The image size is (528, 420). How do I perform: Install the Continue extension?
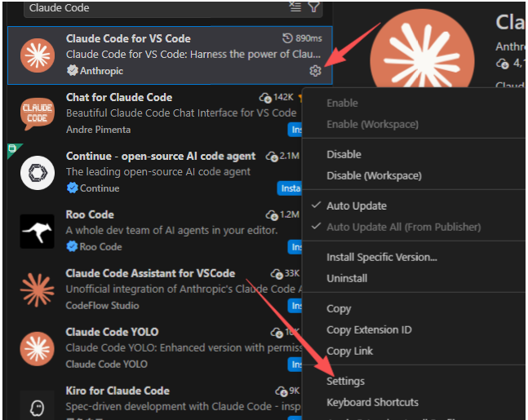(289, 188)
